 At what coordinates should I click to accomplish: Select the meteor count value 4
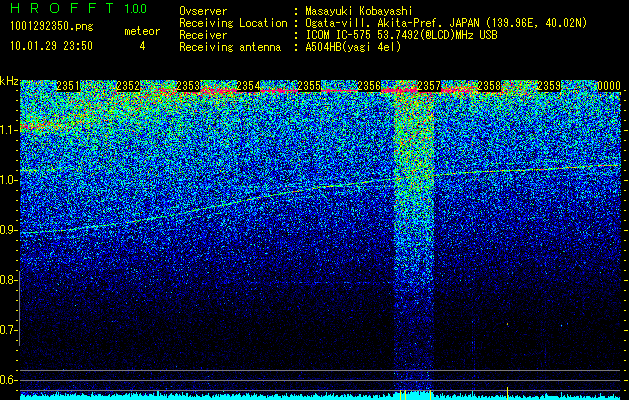click(142, 46)
